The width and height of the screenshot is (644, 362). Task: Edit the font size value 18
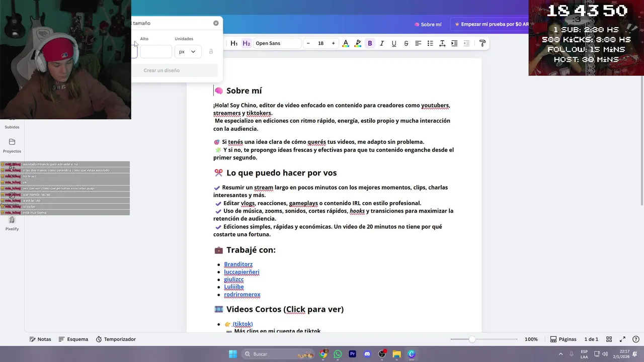[x=320, y=43]
